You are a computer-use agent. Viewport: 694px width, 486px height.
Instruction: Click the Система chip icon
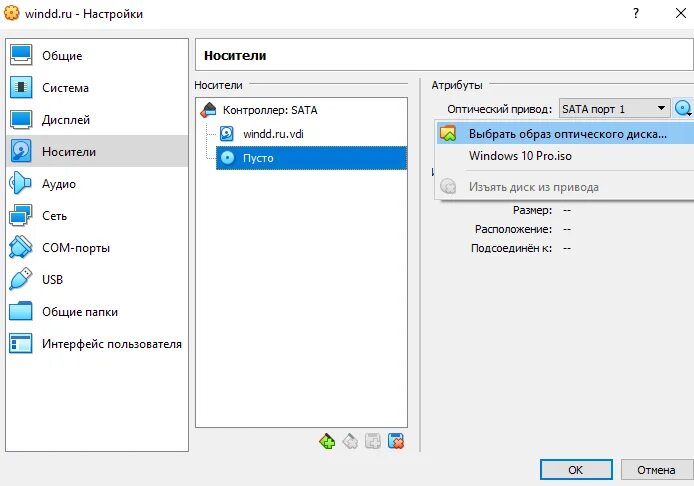tap(21, 87)
